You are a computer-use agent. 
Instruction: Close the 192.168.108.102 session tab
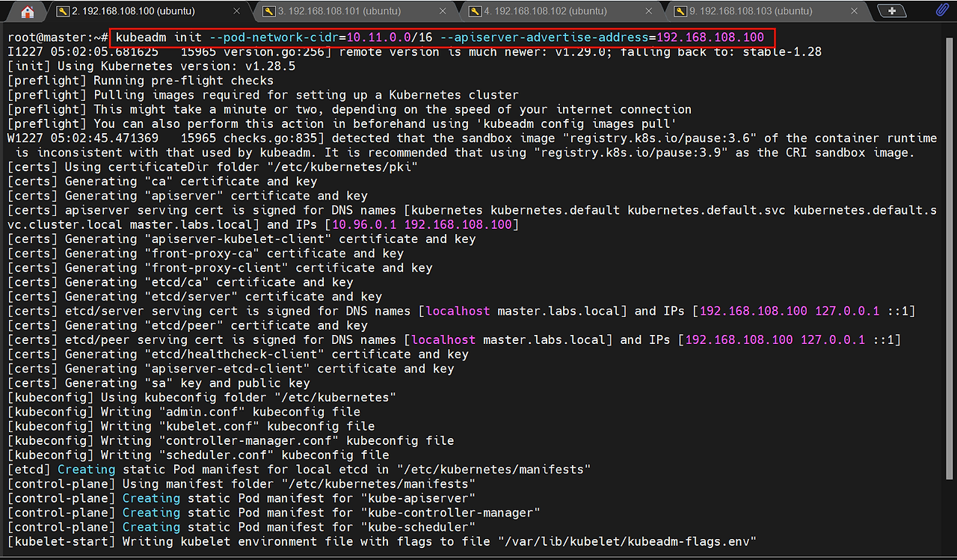pos(648,11)
